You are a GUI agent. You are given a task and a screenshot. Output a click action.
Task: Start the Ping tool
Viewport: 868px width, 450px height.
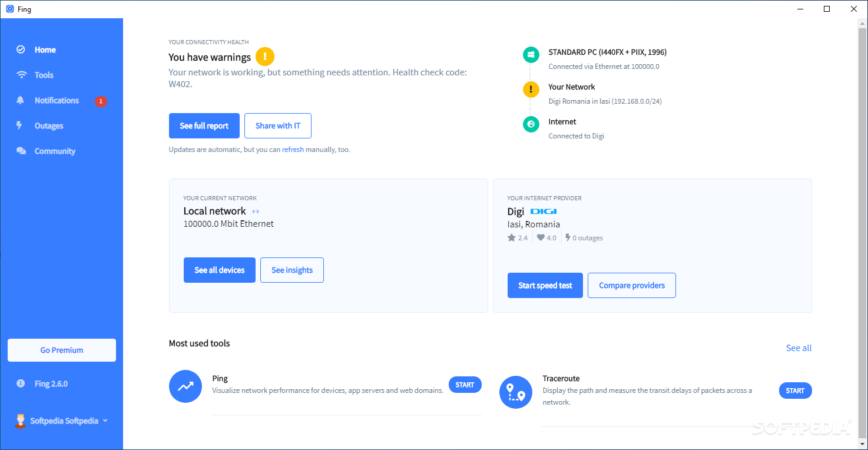465,385
